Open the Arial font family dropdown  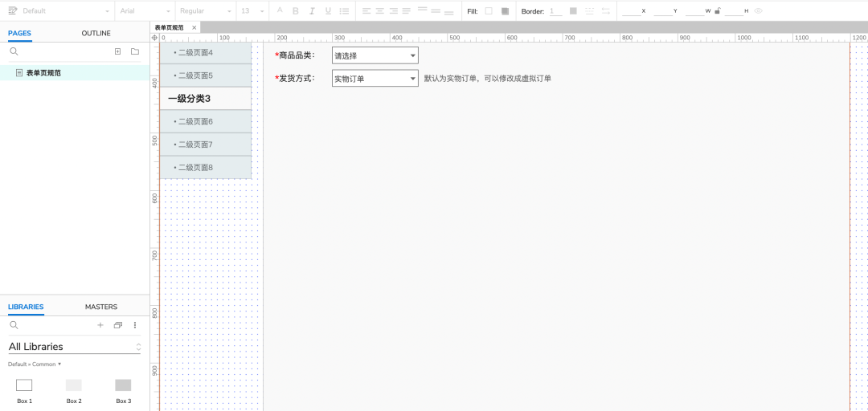click(x=145, y=10)
